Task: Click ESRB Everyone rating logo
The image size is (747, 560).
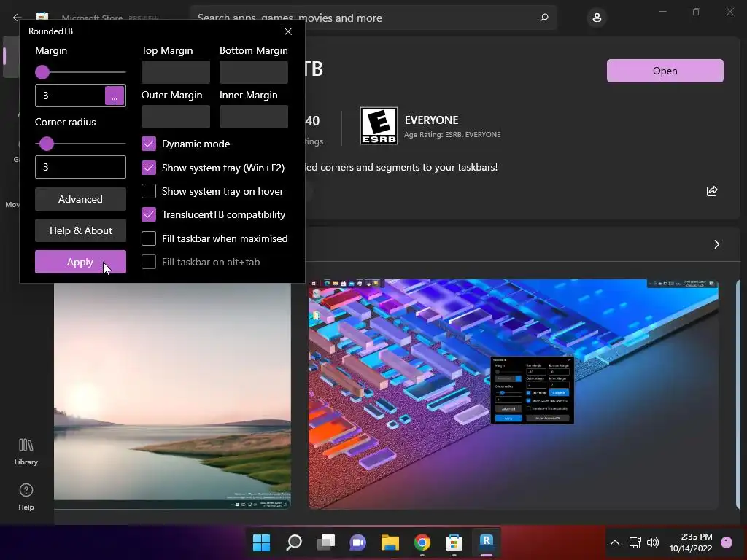Action: (379, 125)
